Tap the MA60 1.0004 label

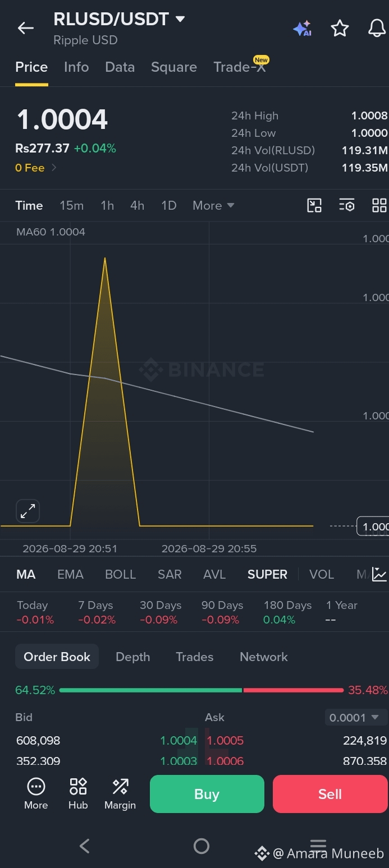click(x=51, y=232)
